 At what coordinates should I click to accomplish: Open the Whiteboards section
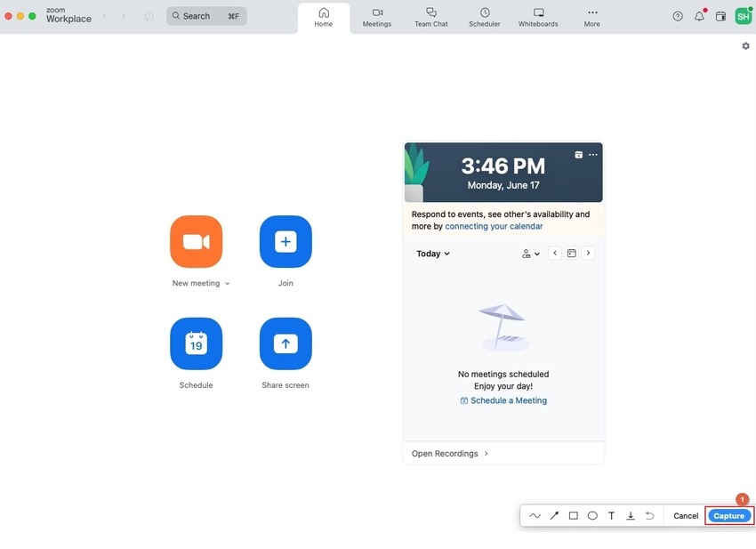click(537, 15)
